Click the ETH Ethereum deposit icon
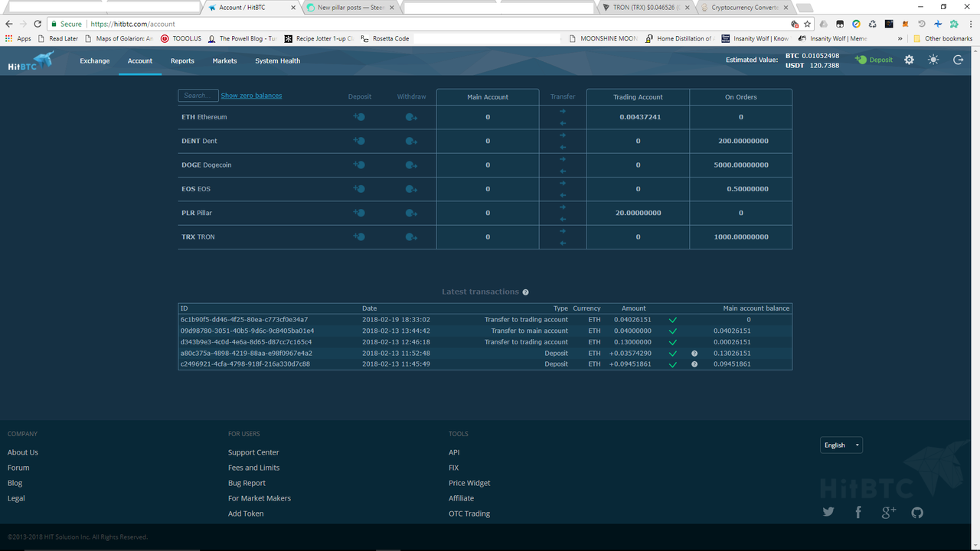 click(359, 117)
